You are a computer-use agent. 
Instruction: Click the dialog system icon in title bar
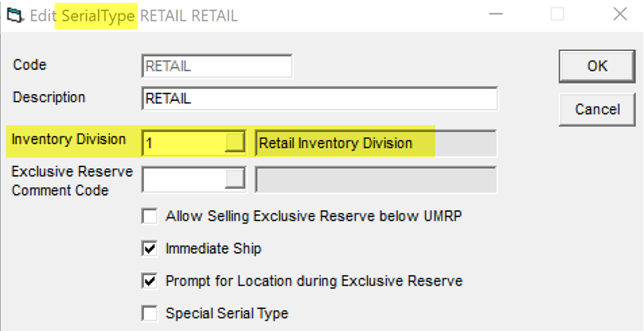pyautogui.click(x=15, y=16)
